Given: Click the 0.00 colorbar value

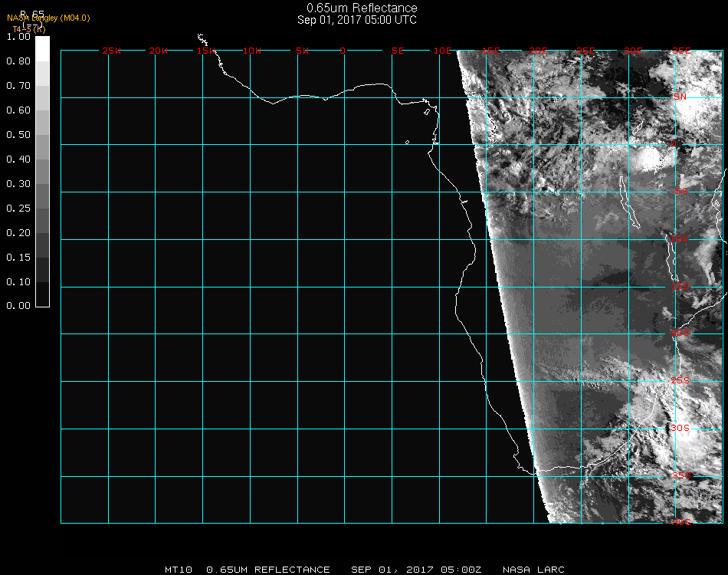Looking at the screenshot, I should [18, 306].
